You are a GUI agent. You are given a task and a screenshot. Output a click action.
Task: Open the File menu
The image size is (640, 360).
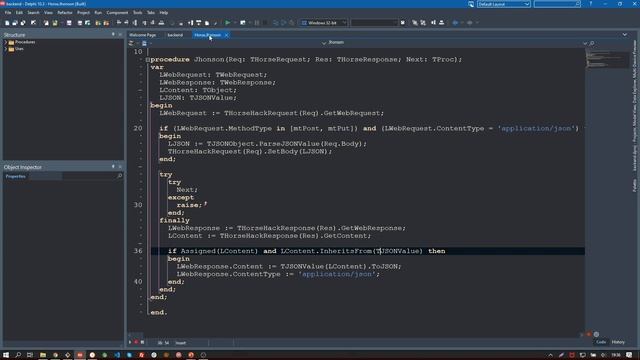click(8, 13)
